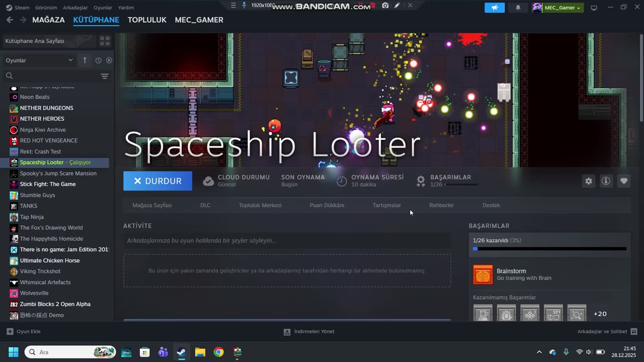Toggle the recent activity sort clock icon
Screen dimensions: 644x362
(x=98, y=60)
